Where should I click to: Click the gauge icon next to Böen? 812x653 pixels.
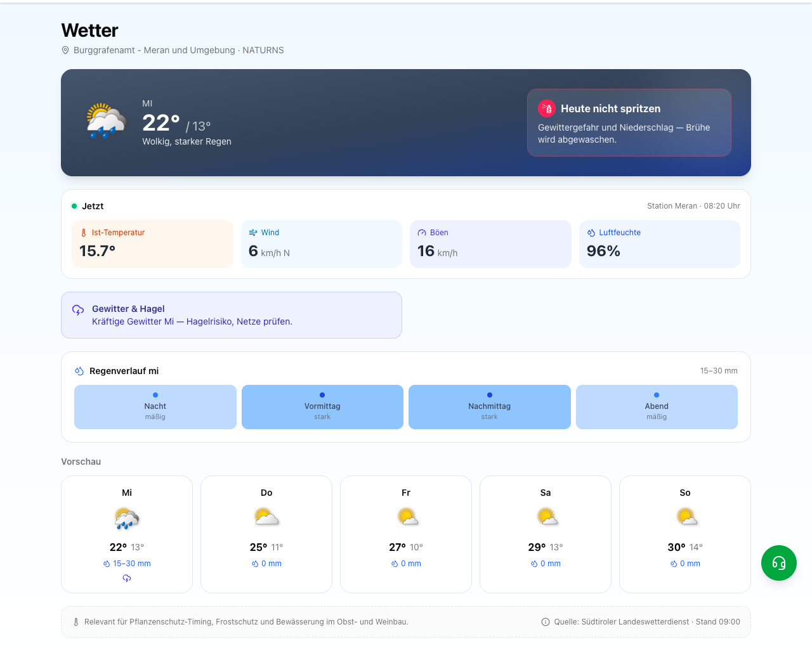[422, 233]
